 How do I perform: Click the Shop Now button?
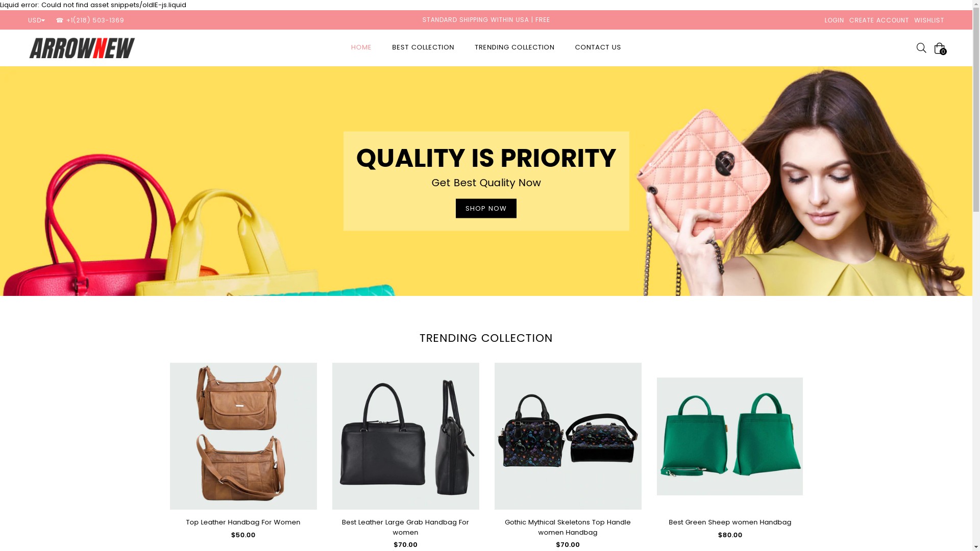pyautogui.click(x=486, y=208)
